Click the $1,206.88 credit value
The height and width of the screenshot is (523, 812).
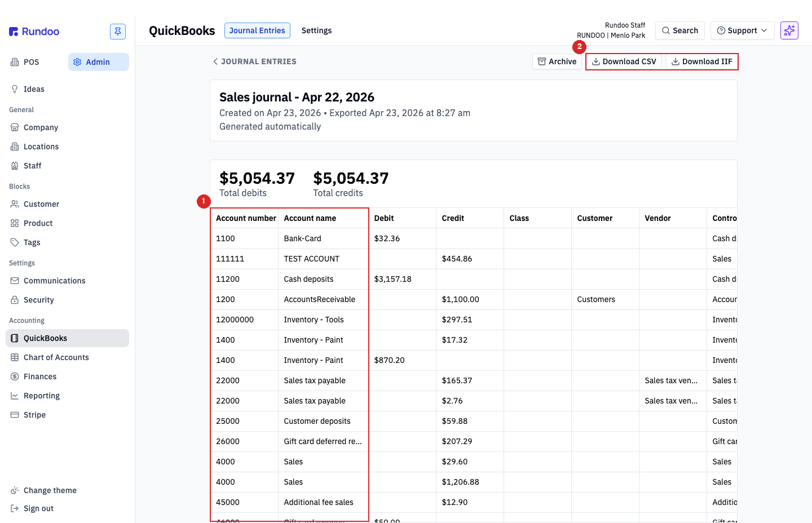tap(461, 482)
